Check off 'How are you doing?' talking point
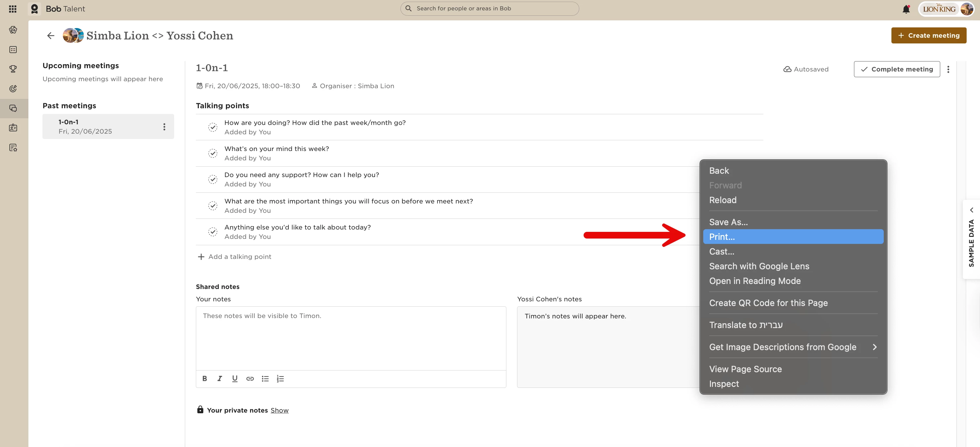Screen dimensions: 980x447 tap(213, 127)
